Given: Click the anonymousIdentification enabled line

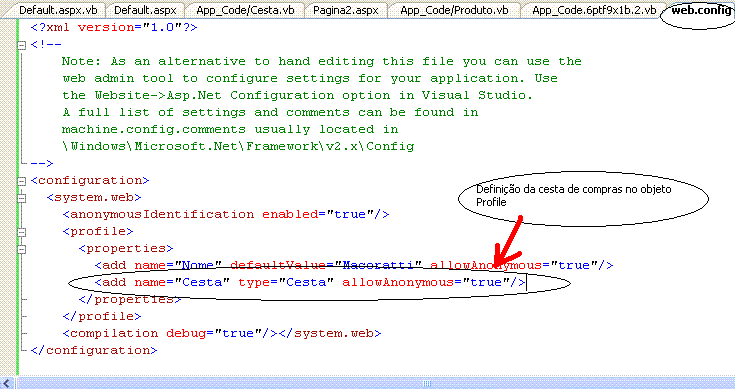Looking at the screenshot, I should point(226,214).
